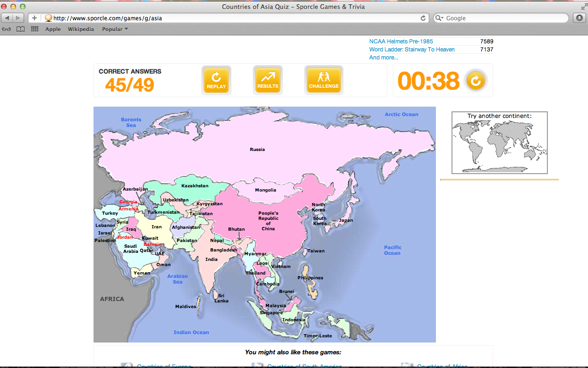Image resolution: width=588 pixels, height=368 pixels.
Task: Click the South Korea label
Action: (320, 221)
